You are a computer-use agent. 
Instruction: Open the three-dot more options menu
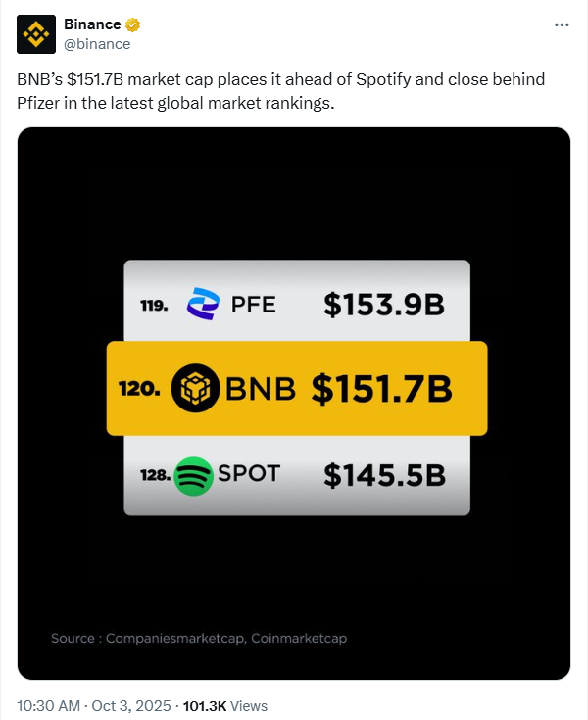tap(562, 24)
